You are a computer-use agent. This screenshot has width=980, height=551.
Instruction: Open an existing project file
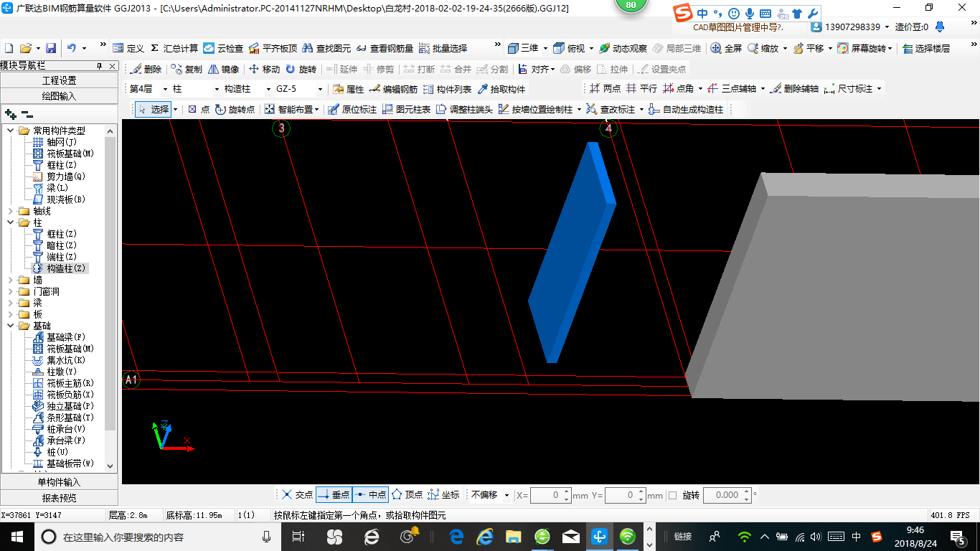(26, 48)
